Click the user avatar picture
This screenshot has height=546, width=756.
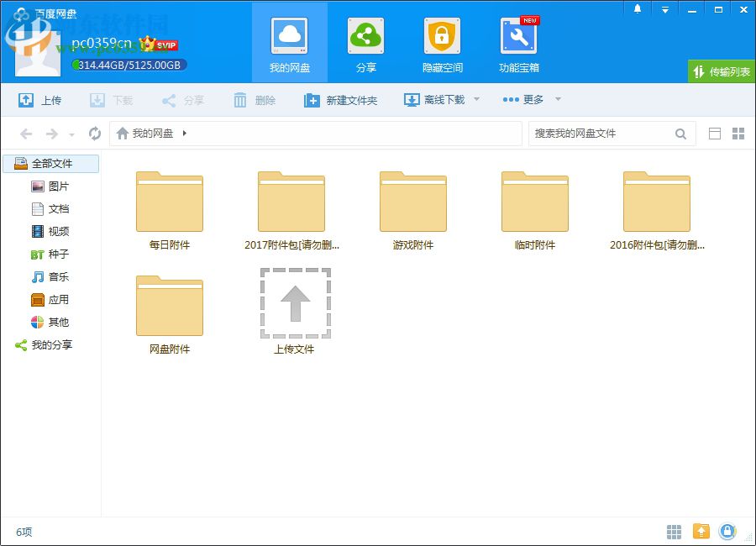coord(38,54)
